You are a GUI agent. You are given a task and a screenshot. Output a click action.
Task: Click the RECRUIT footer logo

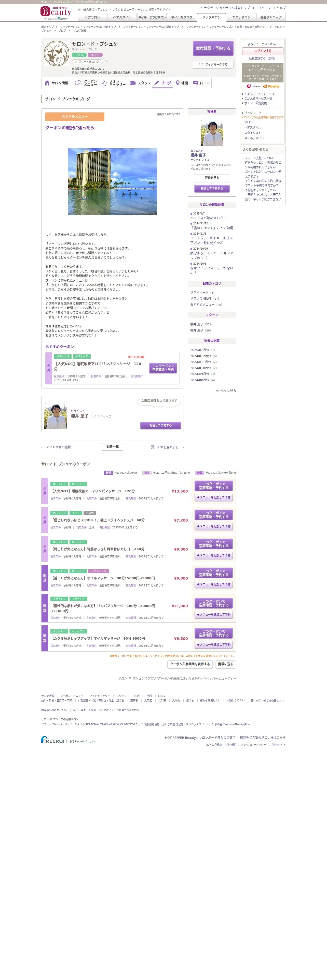pyautogui.click(x=54, y=740)
